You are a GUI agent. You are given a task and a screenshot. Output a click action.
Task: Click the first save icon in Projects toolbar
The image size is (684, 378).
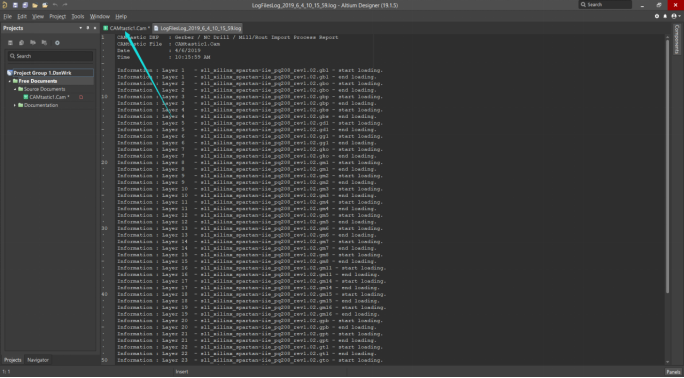10,43
